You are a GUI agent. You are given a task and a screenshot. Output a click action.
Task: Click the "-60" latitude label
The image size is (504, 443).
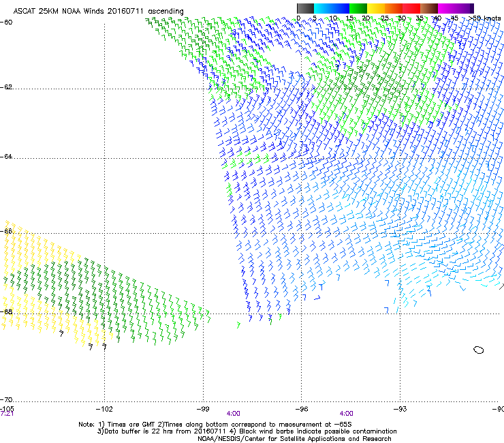[x=6, y=22]
